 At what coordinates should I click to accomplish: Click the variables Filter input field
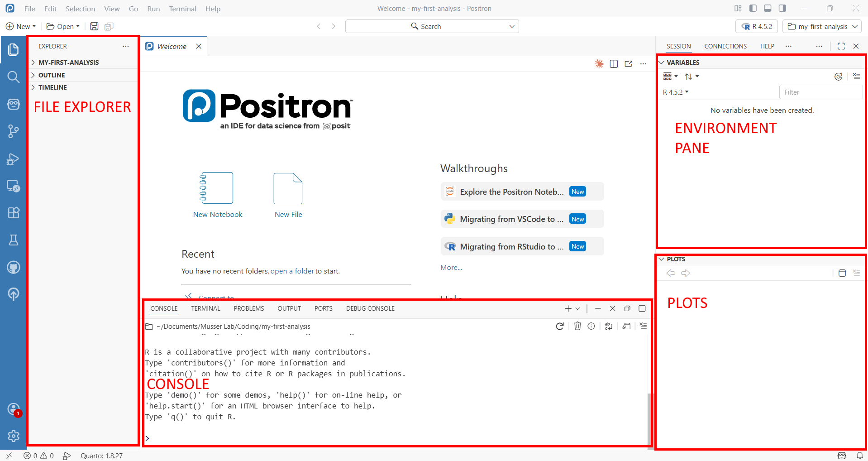[820, 92]
